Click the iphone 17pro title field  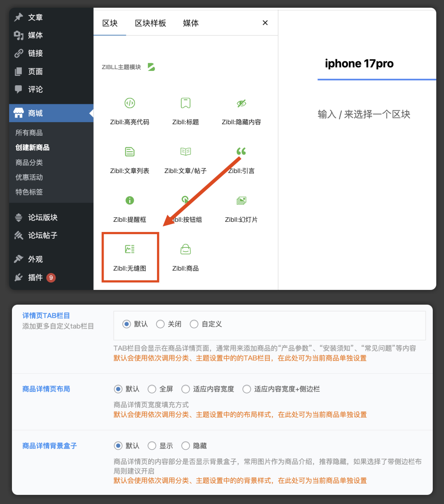[x=359, y=64]
